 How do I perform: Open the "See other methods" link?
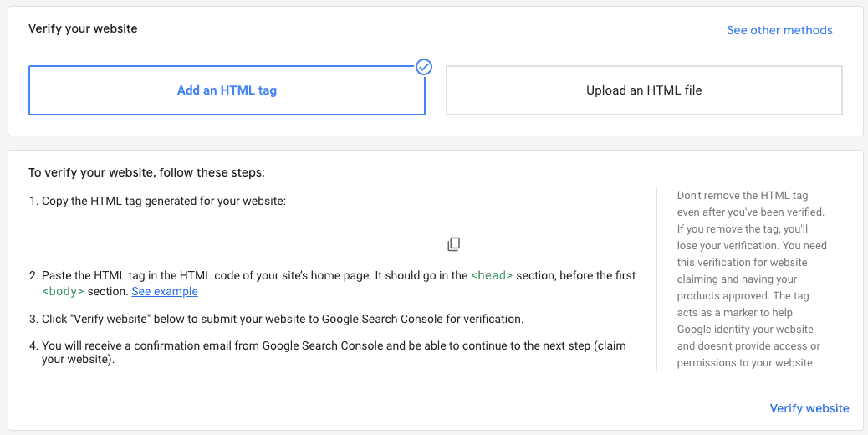click(x=779, y=30)
